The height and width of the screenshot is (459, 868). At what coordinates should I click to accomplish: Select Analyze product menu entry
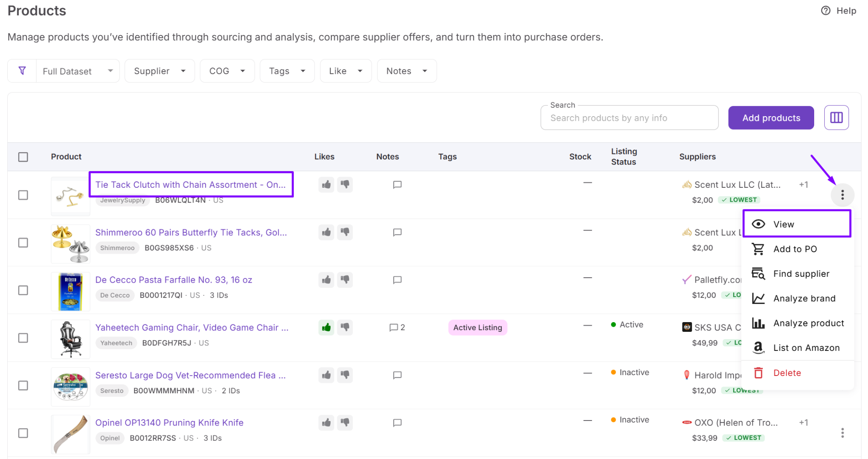tap(797, 323)
